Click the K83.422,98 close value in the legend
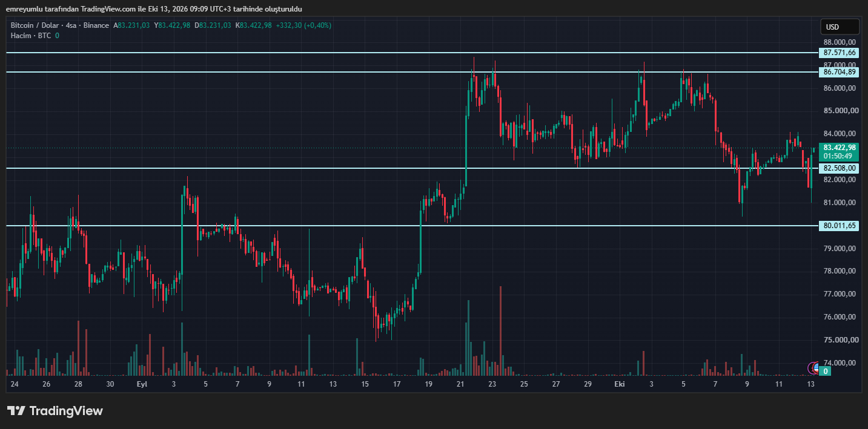The width and height of the screenshot is (868, 429). point(253,25)
